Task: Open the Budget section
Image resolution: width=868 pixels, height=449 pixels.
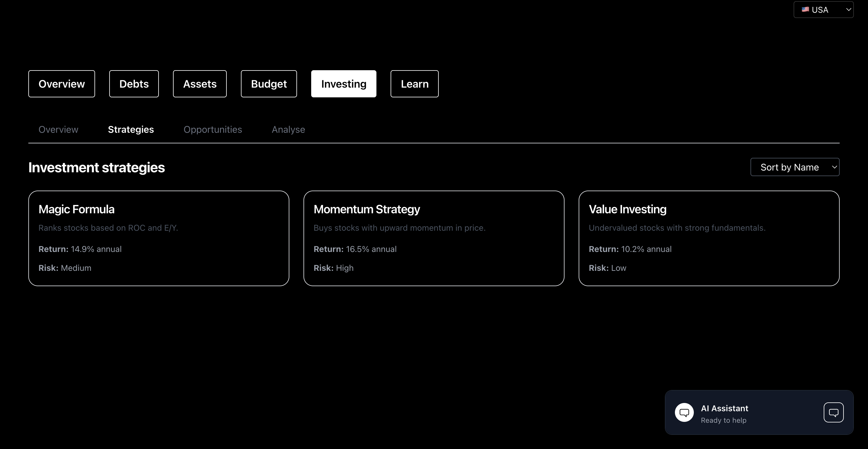Action: 269,84
